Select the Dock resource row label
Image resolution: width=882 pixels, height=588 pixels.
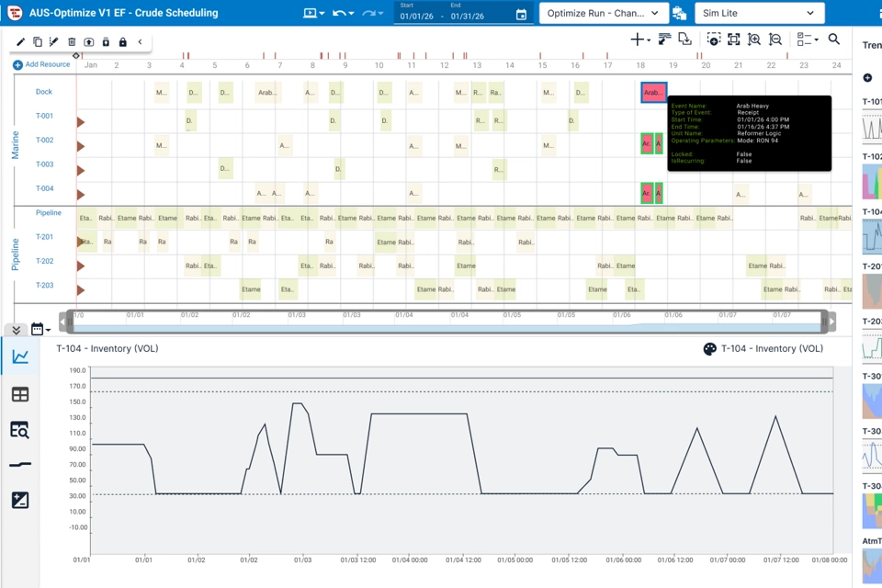[44, 92]
